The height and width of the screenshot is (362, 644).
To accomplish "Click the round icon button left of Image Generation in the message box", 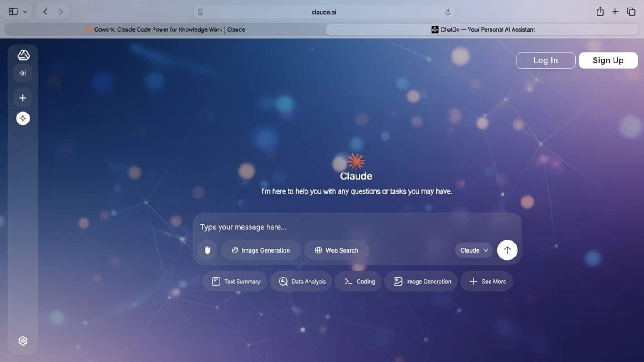I will click(x=207, y=250).
